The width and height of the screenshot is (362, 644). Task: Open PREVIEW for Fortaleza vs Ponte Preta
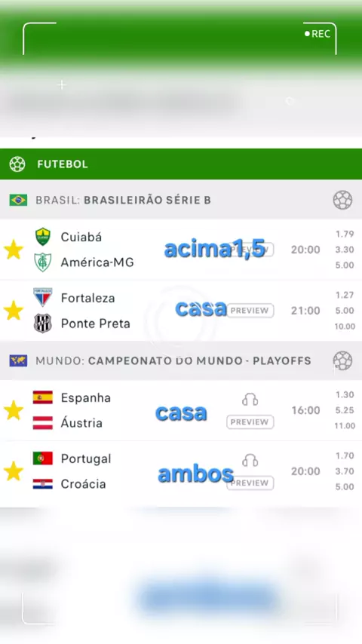pos(250,311)
